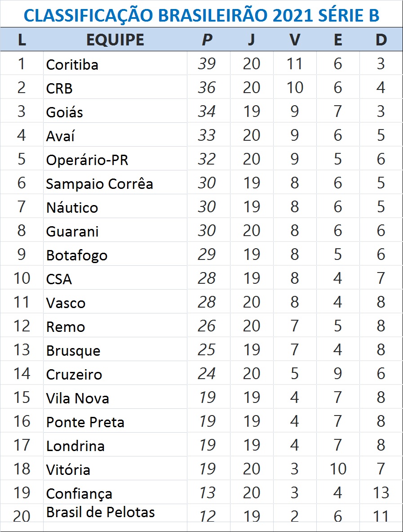The image size is (403, 532).
Task: Select Confiança's 13 losses cell
Action: [381, 493]
